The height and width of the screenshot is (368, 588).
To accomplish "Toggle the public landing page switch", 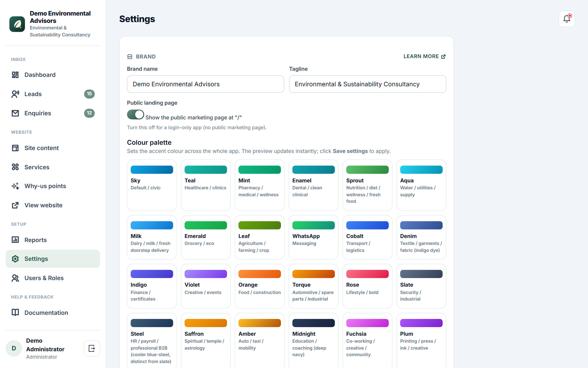I will (136, 114).
